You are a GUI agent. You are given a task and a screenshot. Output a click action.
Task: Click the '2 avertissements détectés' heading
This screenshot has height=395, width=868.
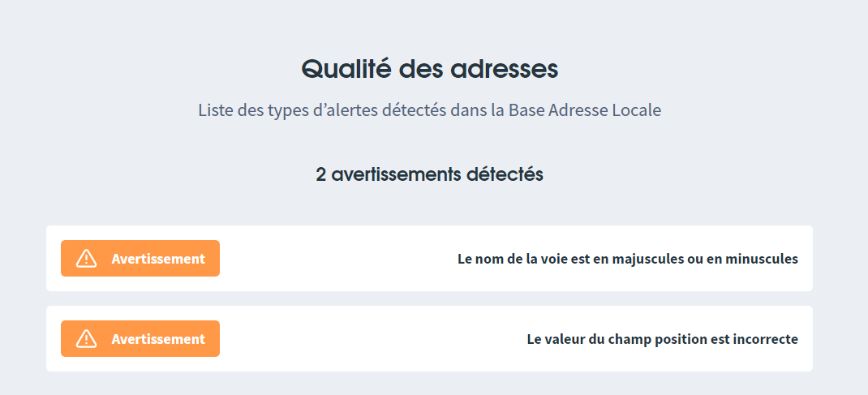click(x=430, y=175)
